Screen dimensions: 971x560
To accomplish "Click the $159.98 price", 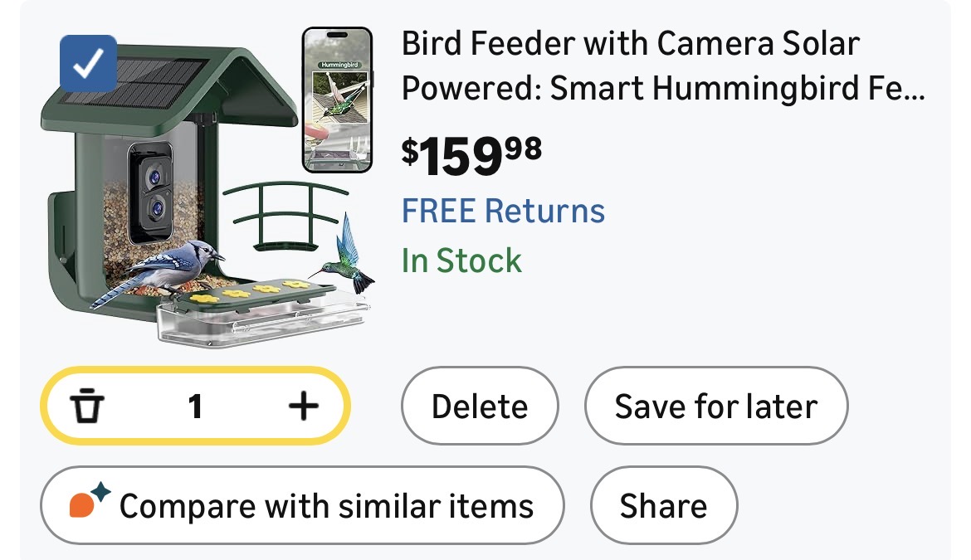I will [471, 154].
